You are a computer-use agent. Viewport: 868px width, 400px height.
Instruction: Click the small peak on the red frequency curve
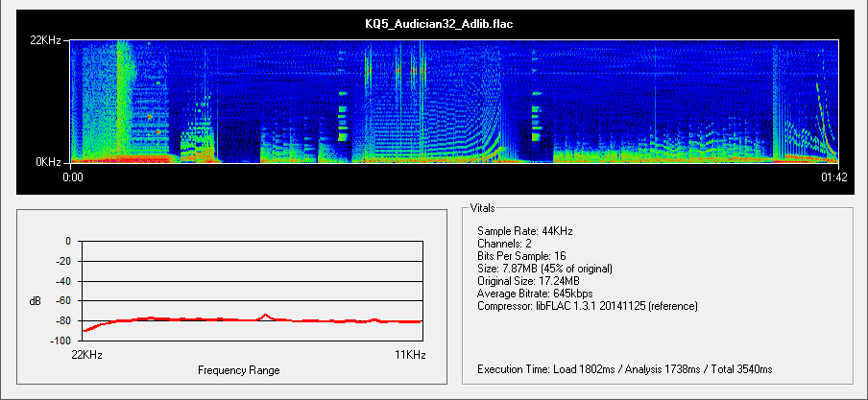click(x=266, y=314)
